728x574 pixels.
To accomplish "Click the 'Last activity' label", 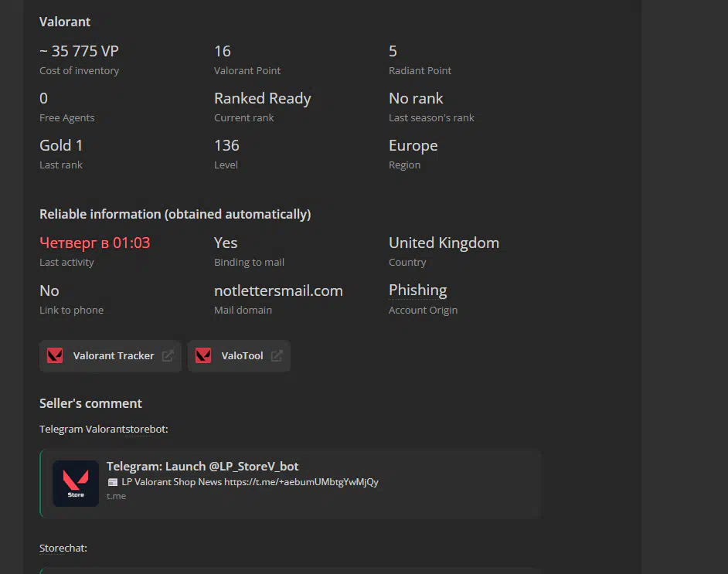I will (67, 262).
